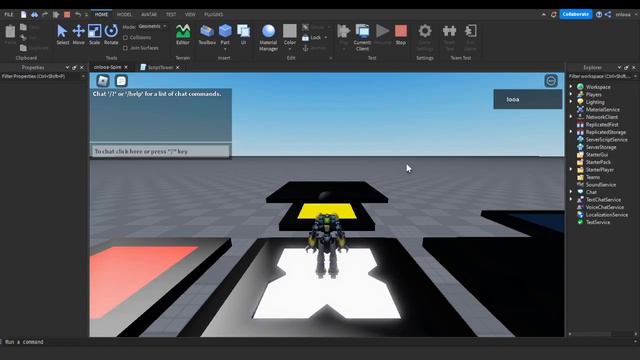Open the Material Manager
Viewport: 640px width, 360px height.
point(268,37)
